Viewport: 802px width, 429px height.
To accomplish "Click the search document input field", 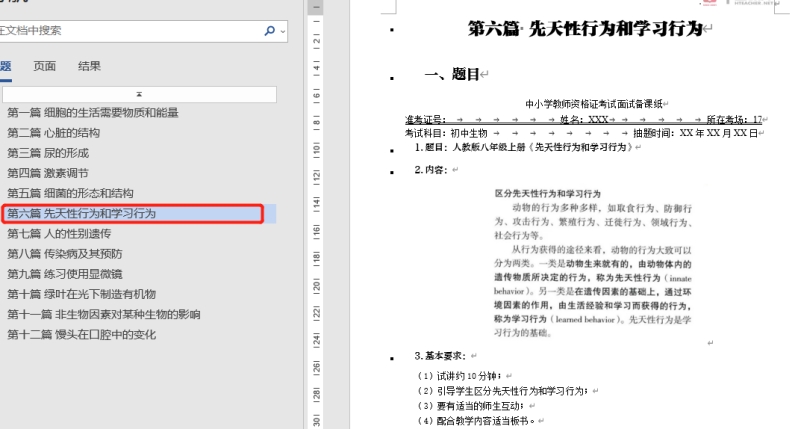I will (130, 31).
